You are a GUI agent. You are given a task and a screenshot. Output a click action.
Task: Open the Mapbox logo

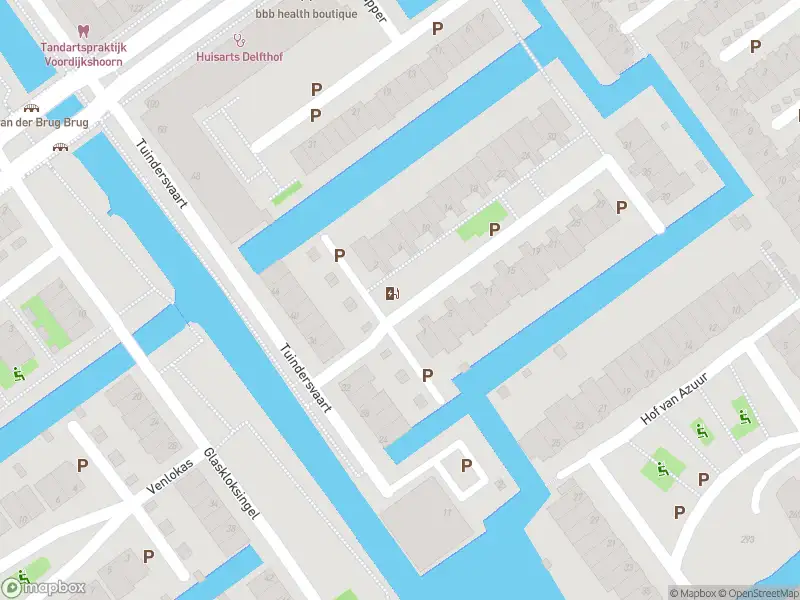tap(43, 588)
